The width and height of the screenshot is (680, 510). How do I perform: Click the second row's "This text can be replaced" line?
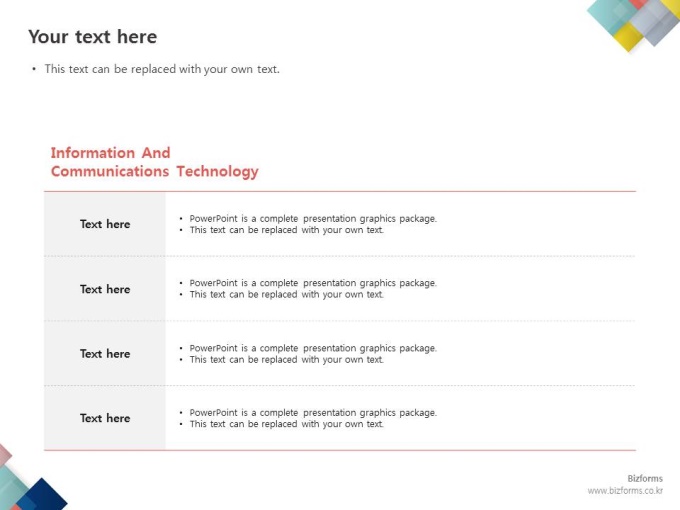(286, 295)
